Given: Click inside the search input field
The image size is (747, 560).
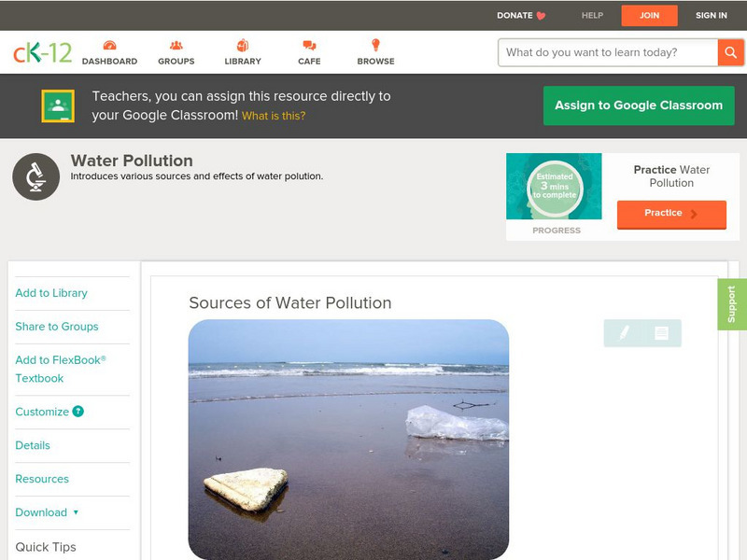Looking at the screenshot, I should coord(602,52).
